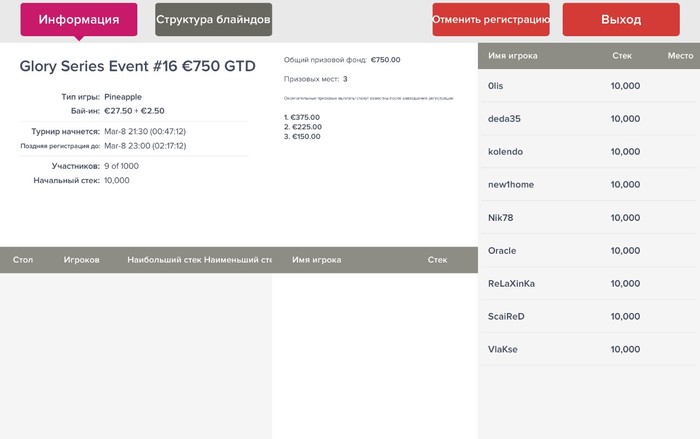Click the 10,000 stack of VlaKse
This screenshot has width=700, height=439.
coord(625,349)
